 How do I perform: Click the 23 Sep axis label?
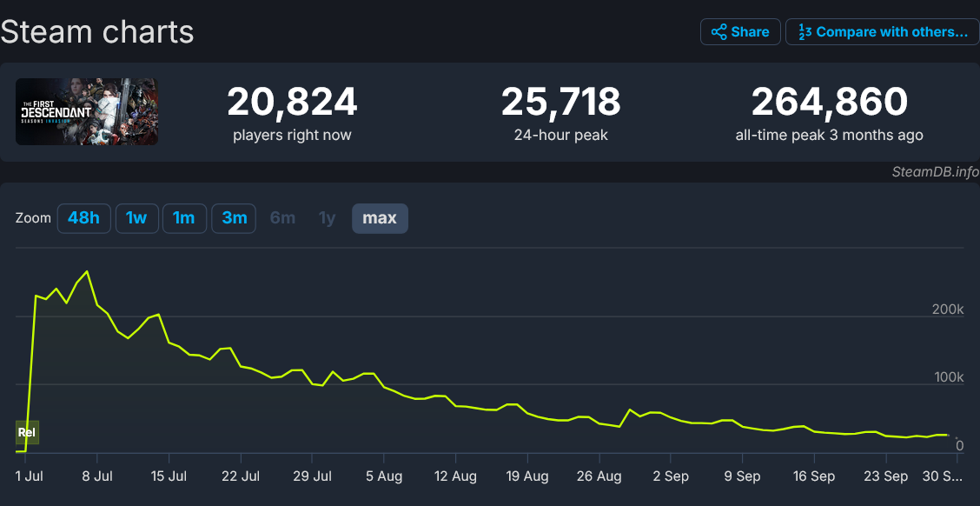click(886, 476)
